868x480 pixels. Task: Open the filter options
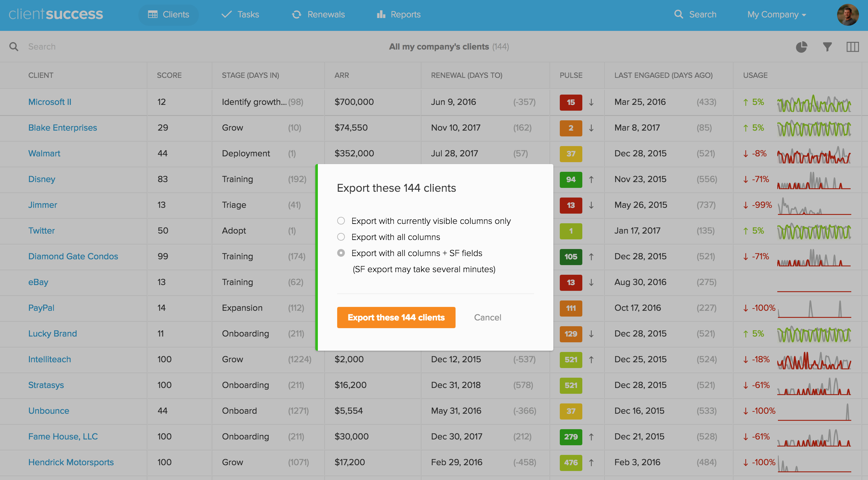(x=827, y=46)
